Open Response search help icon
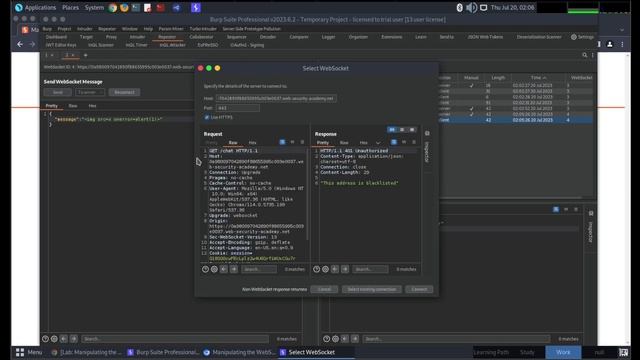 [x=316, y=269]
